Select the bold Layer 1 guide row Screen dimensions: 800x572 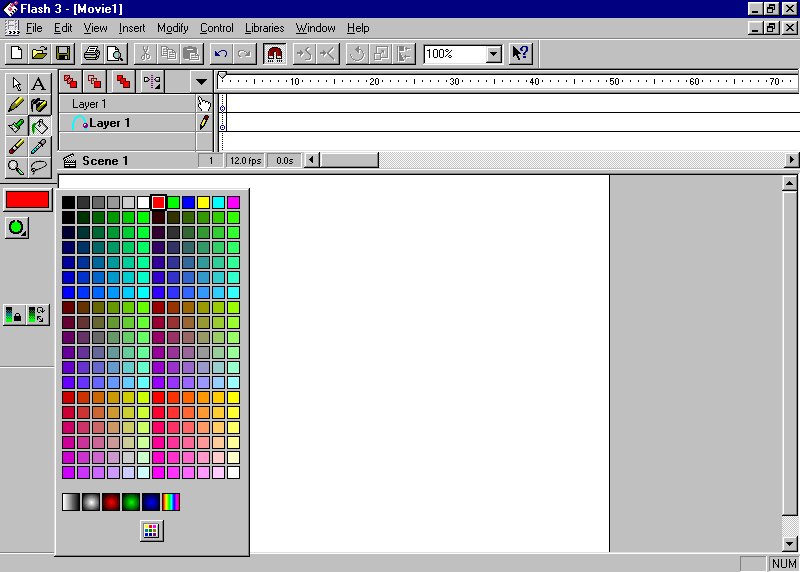tap(128, 122)
